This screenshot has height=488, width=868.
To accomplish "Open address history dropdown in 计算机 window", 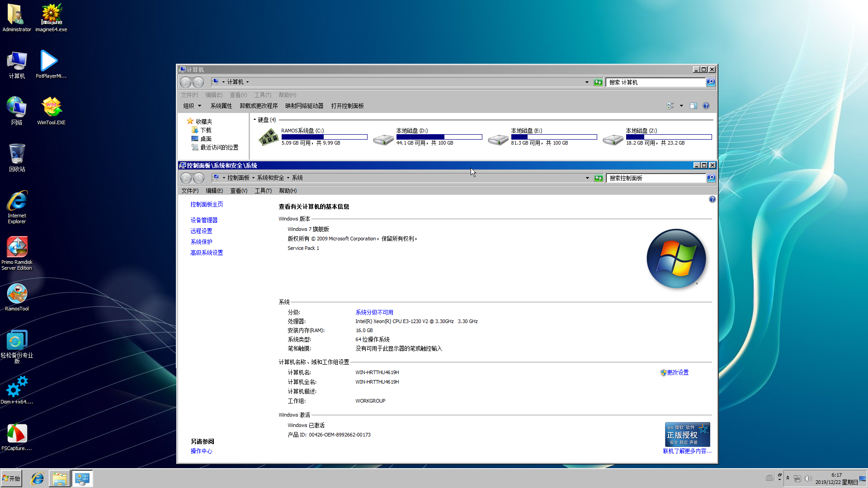I will click(587, 82).
